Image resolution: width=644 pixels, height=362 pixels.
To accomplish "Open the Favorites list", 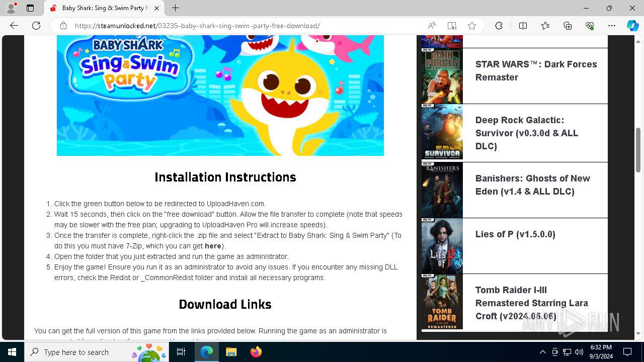I will tap(545, 26).
